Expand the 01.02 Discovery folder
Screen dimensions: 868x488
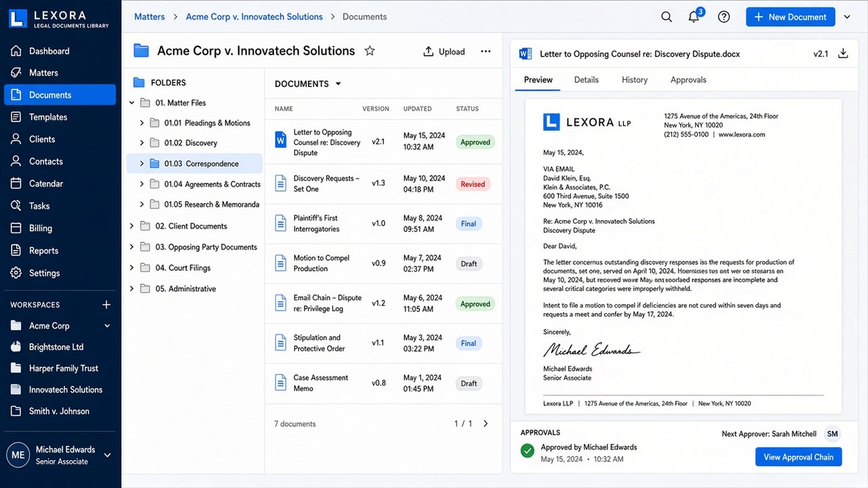[x=141, y=143]
